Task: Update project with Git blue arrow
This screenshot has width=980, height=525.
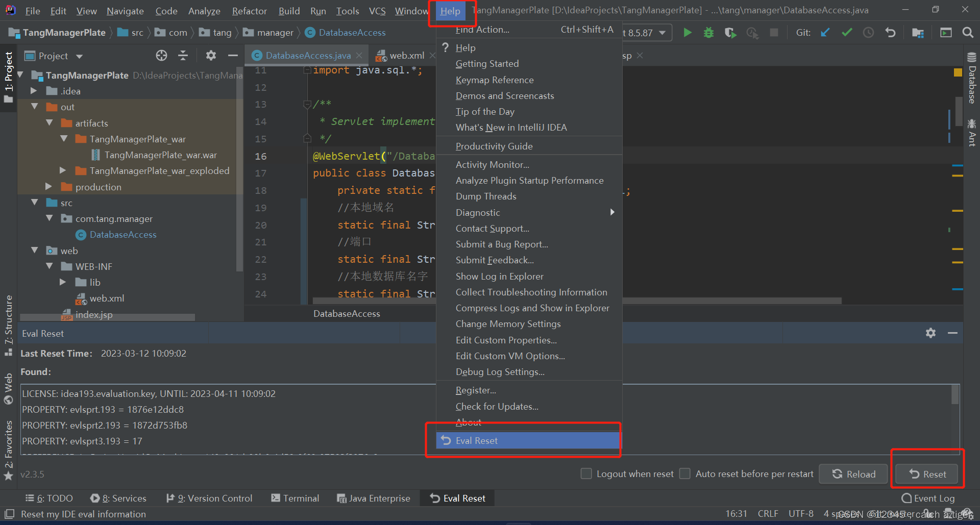Action: 825,33
